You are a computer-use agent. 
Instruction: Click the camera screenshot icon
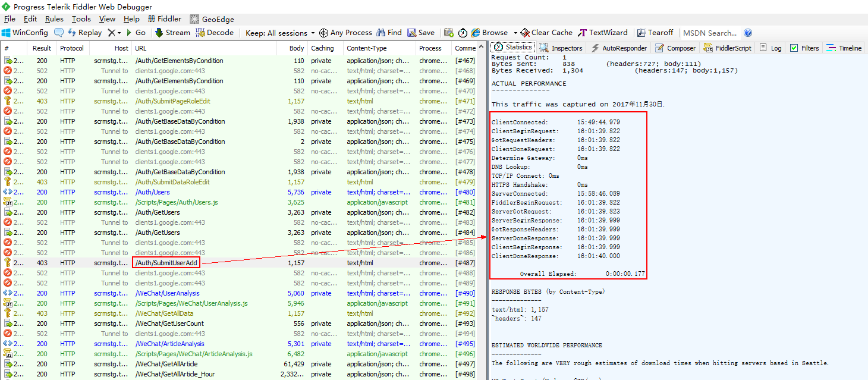pos(448,33)
